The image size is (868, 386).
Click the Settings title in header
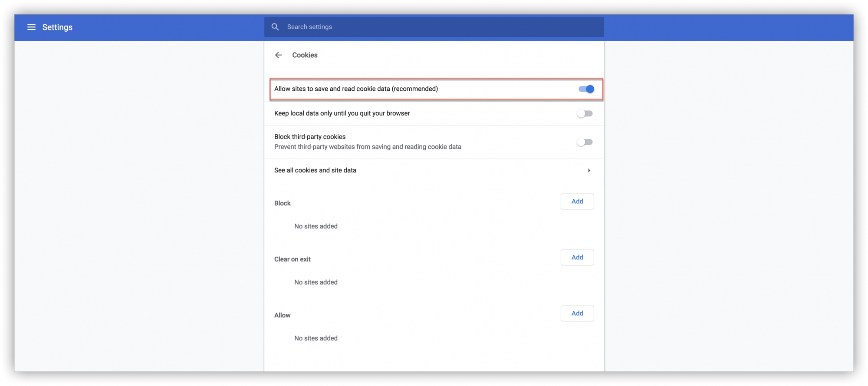coord(57,27)
